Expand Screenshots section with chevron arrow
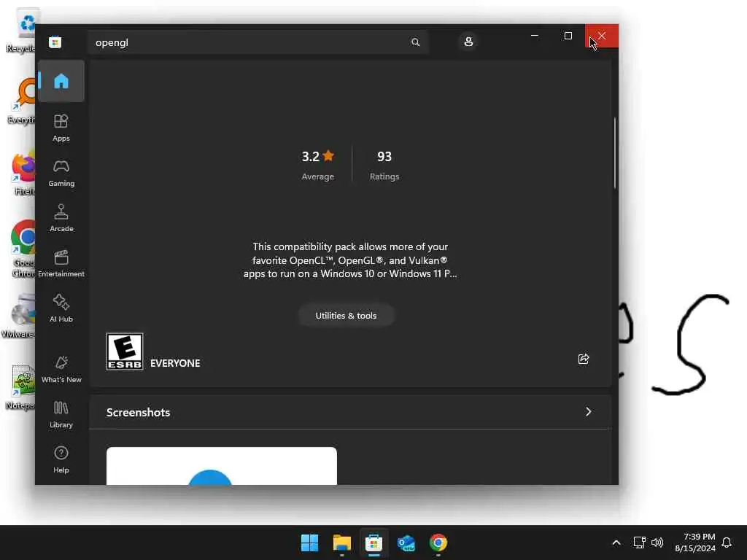Image resolution: width=747 pixels, height=560 pixels. point(589,412)
